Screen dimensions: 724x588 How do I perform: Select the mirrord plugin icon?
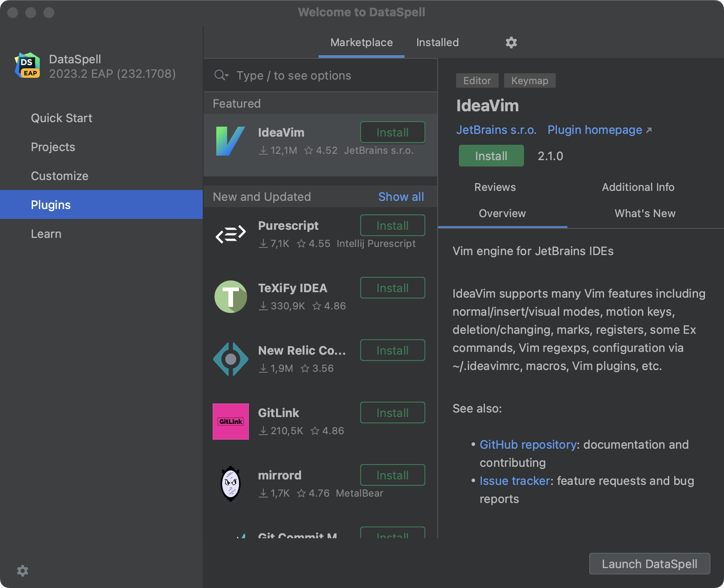pos(230,484)
